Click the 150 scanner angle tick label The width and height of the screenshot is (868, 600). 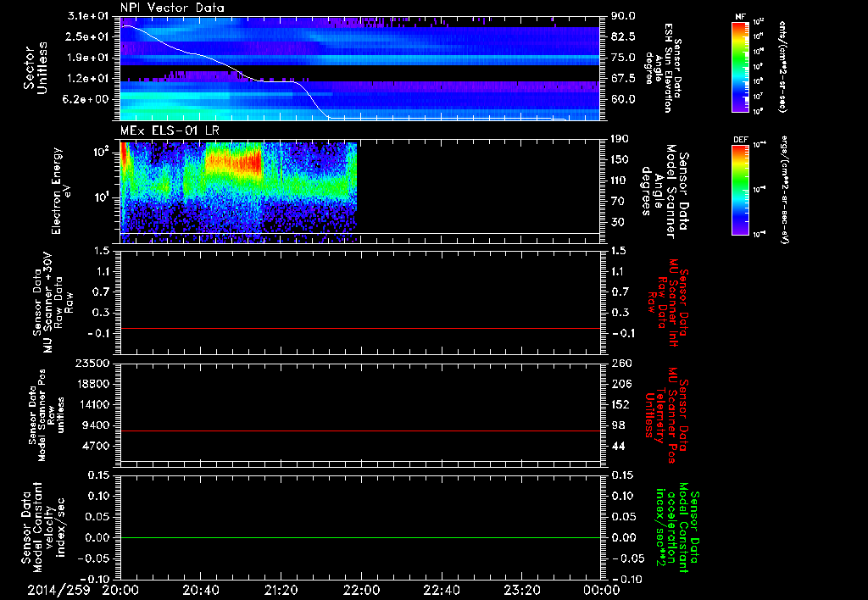tap(620, 159)
